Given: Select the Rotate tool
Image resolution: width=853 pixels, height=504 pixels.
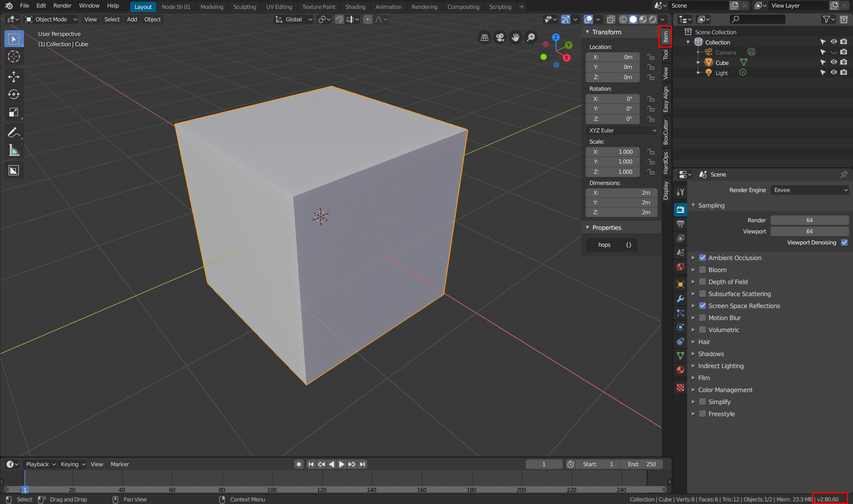Looking at the screenshot, I should click(x=14, y=94).
